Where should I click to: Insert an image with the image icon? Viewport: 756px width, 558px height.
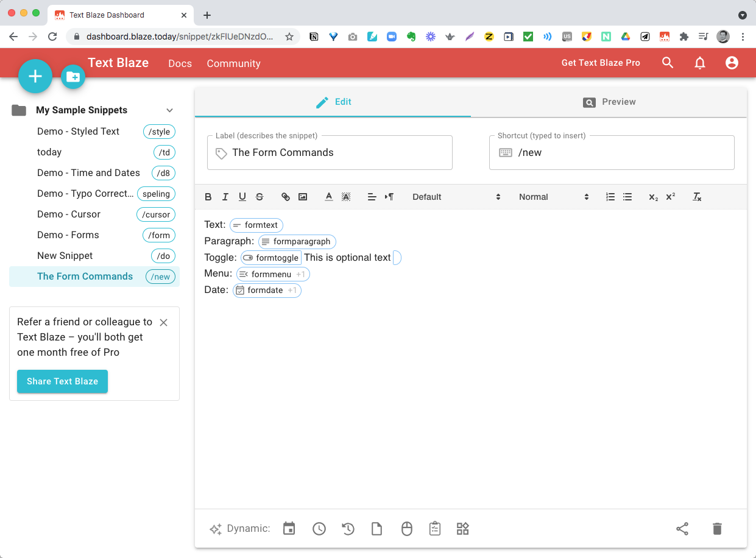(303, 197)
